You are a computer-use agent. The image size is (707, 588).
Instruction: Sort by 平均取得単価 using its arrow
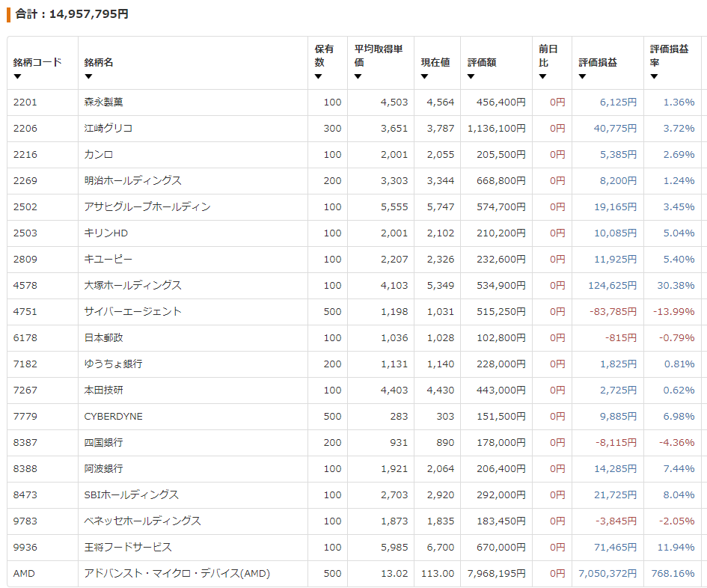pos(358,76)
